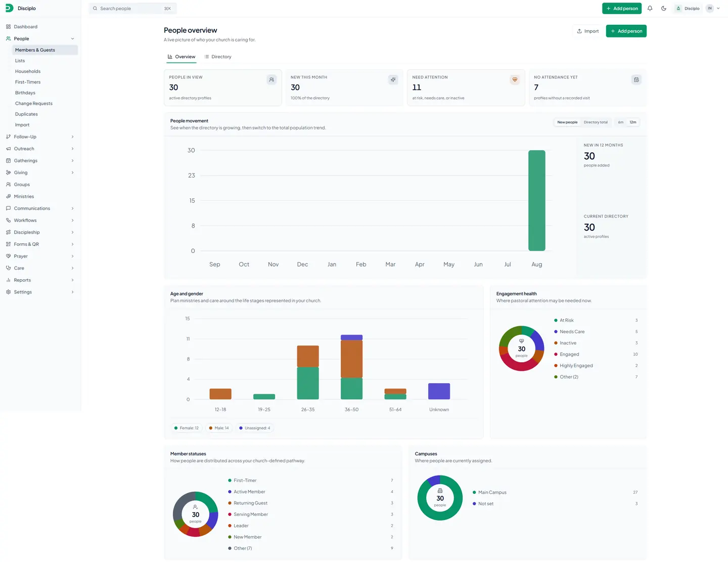Screen dimensions: 728x562
Task: Switch to the Directory tab
Action: [x=218, y=57]
